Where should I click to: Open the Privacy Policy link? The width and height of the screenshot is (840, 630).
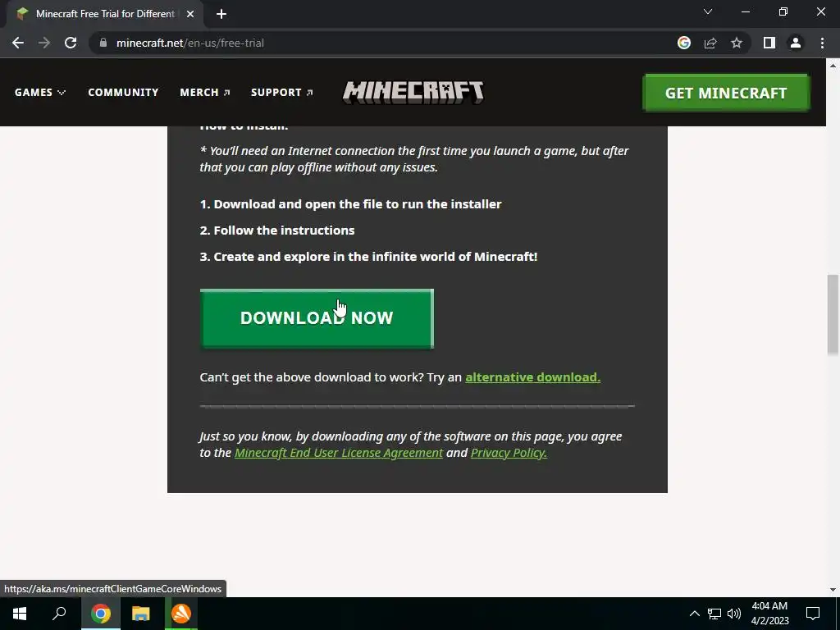[509, 453]
